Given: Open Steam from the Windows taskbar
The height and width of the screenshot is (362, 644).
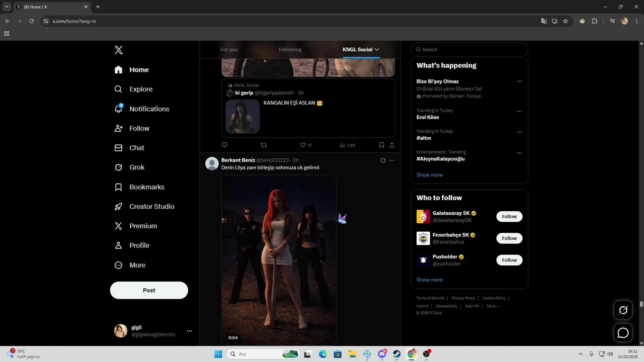Looking at the screenshot, I should 397,354.
